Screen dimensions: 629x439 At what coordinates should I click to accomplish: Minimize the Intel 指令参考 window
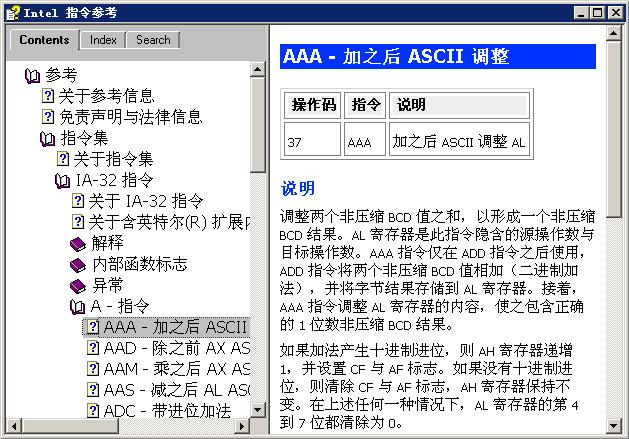point(581,13)
